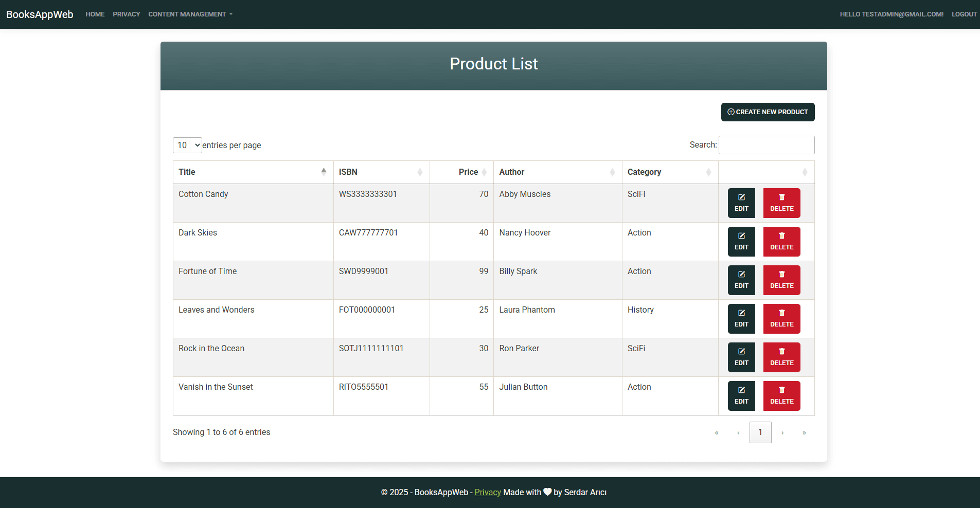980x508 pixels.
Task: Edit the Leaves and Wonders product
Action: 741,319
